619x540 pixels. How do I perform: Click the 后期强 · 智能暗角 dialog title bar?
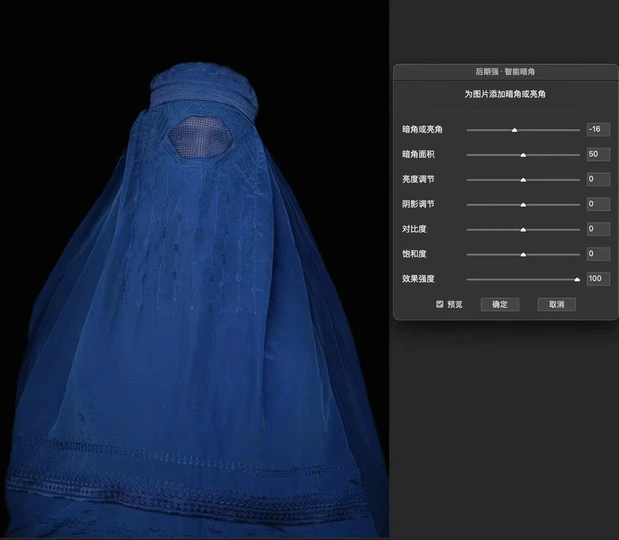click(x=505, y=72)
